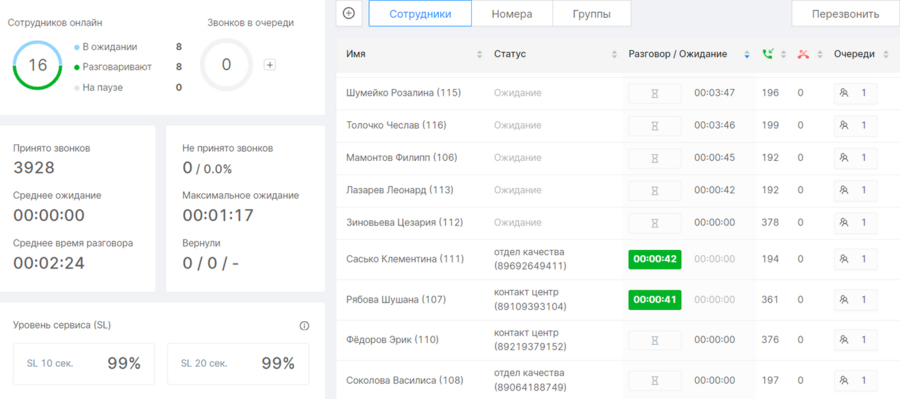
Task: Sort by missed calls column arrows
Action: pos(820,55)
